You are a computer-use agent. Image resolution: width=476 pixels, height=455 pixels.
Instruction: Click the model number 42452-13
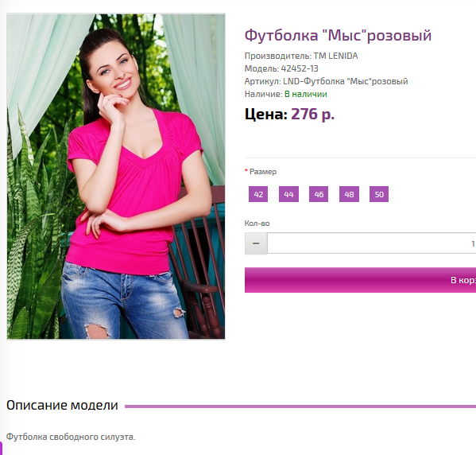(300, 68)
